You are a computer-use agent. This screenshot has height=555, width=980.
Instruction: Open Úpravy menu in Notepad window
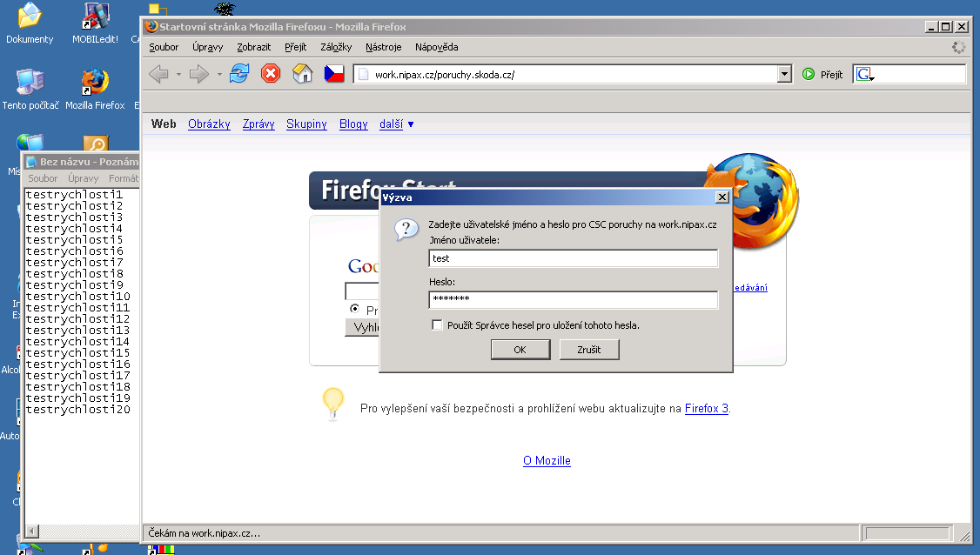click(84, 178)
